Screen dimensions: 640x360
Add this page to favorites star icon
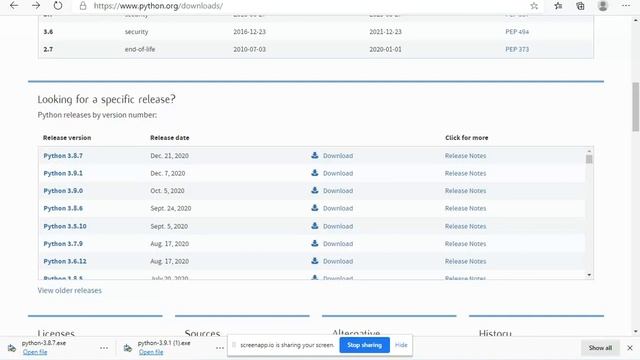pyautogui.click(x=534, y=6)
